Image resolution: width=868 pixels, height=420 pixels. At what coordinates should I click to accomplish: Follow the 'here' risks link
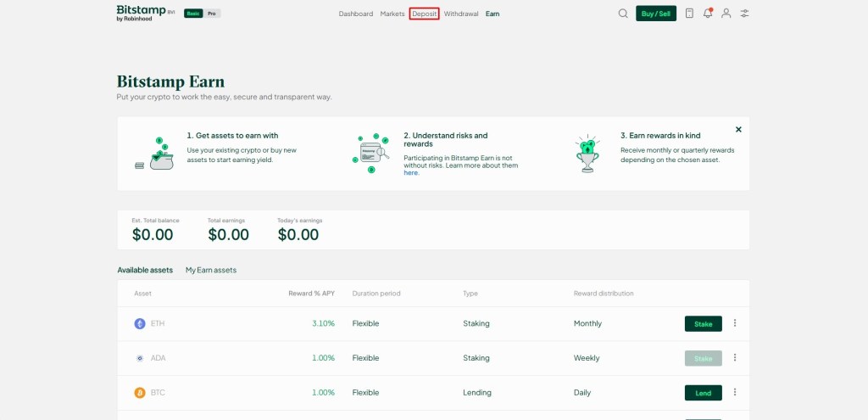pyautogui.click(x=411, y=173)
